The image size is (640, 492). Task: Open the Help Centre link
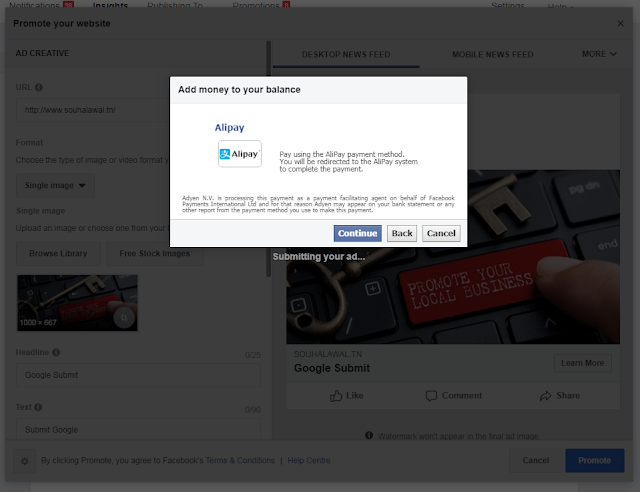[309, 461]
